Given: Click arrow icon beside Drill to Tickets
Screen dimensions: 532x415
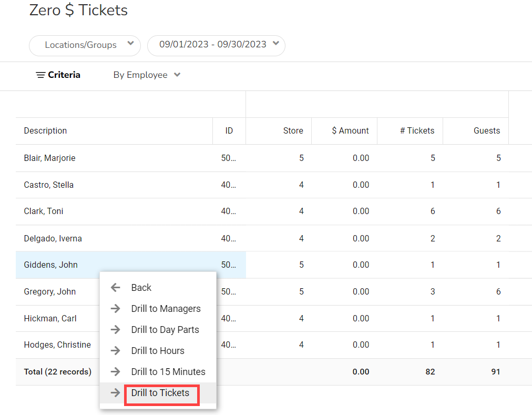Looking at the screenshot, I should pyautogui.click(x=116, y=393).
